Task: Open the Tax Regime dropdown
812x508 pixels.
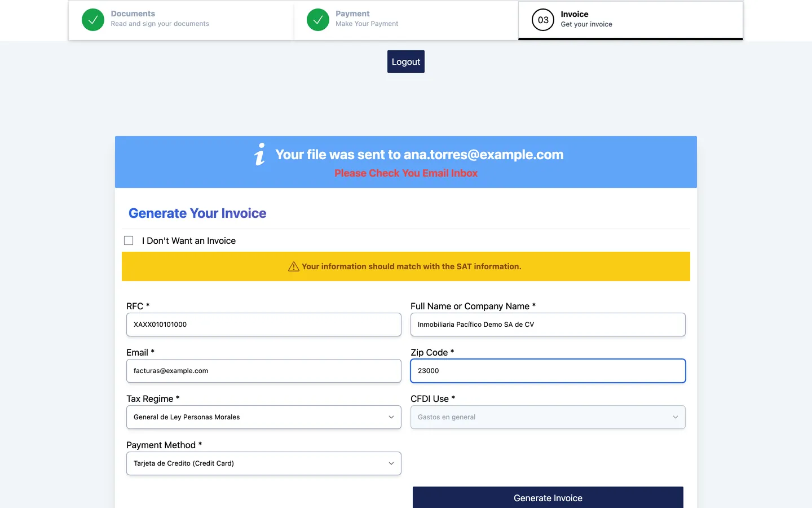Action: [x=264, y=417]
